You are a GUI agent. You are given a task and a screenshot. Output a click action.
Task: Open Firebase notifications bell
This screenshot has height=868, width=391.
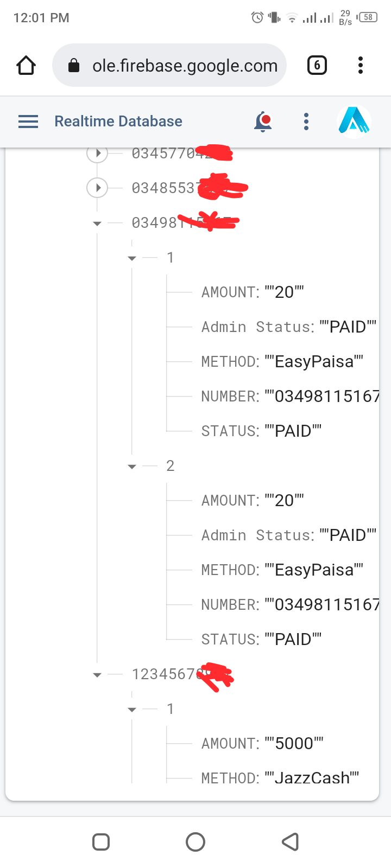[x=263, y=122]
